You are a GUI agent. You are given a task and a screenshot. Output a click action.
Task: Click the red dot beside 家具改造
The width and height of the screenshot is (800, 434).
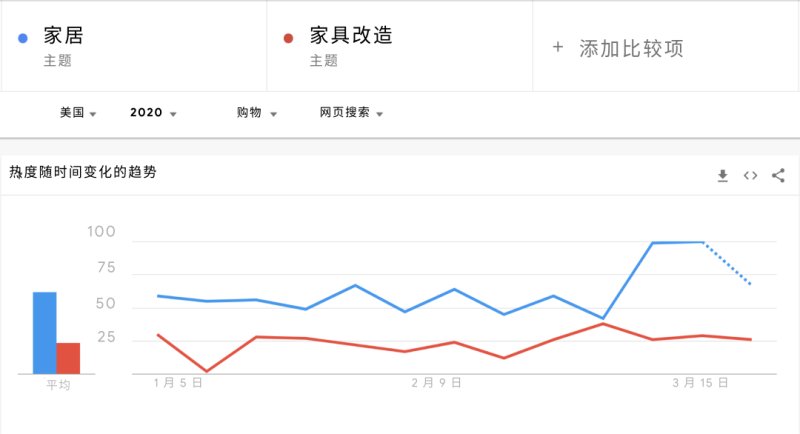pos(290,38)
